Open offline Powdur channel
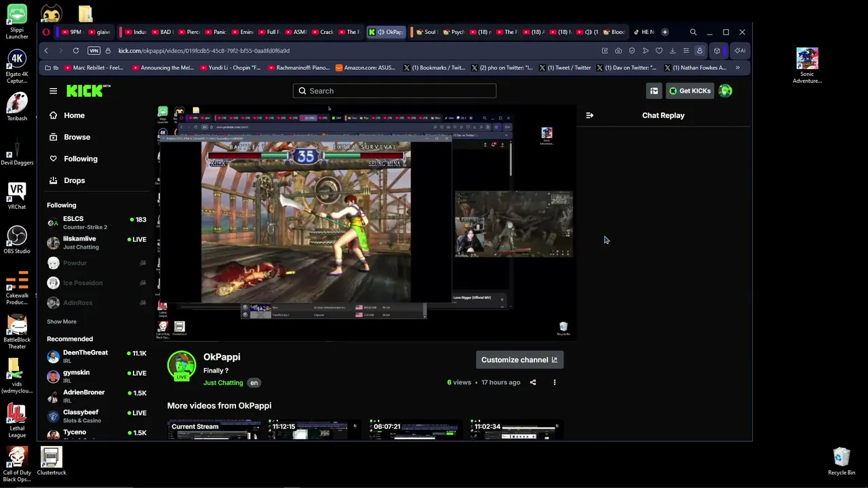The image size is (868, 488). pyautogui.click(x=96, y=263)
